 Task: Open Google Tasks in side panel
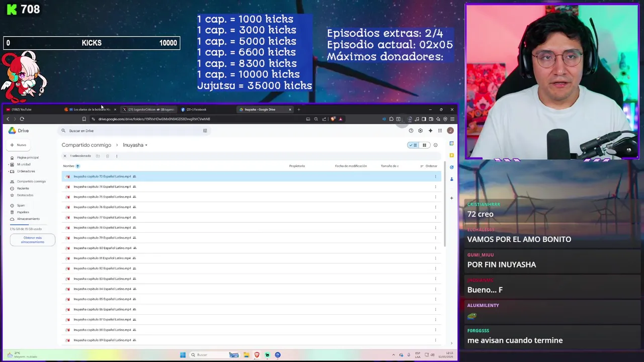tap(452, 167)
